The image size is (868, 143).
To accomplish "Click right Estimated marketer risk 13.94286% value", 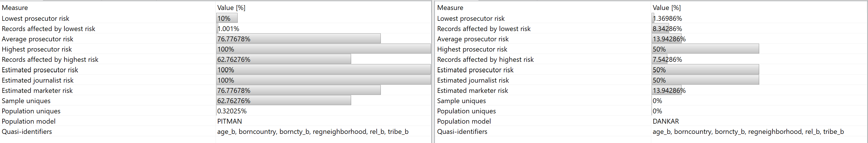I will coord(669,91).
